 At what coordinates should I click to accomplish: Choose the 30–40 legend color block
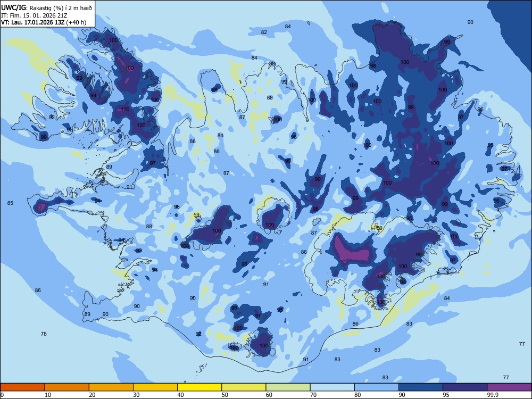(155, 387)
